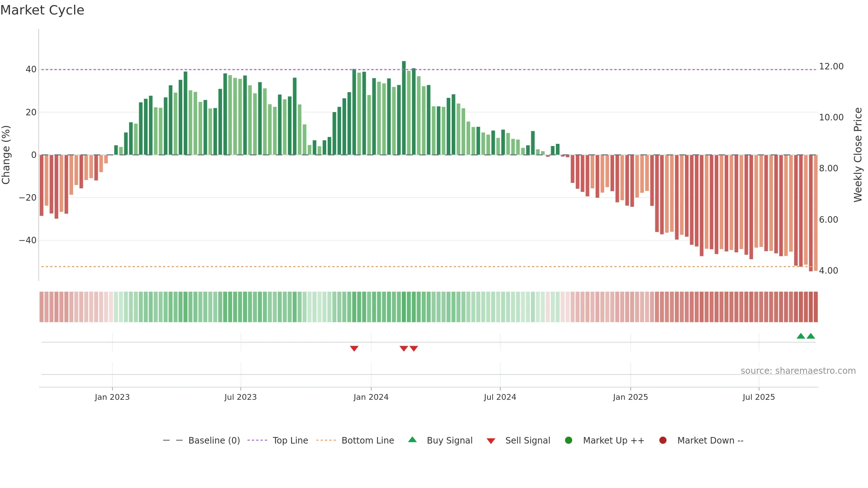Click the 40 tick on Change axis
The image size is (868, 488).
[31, 69]
